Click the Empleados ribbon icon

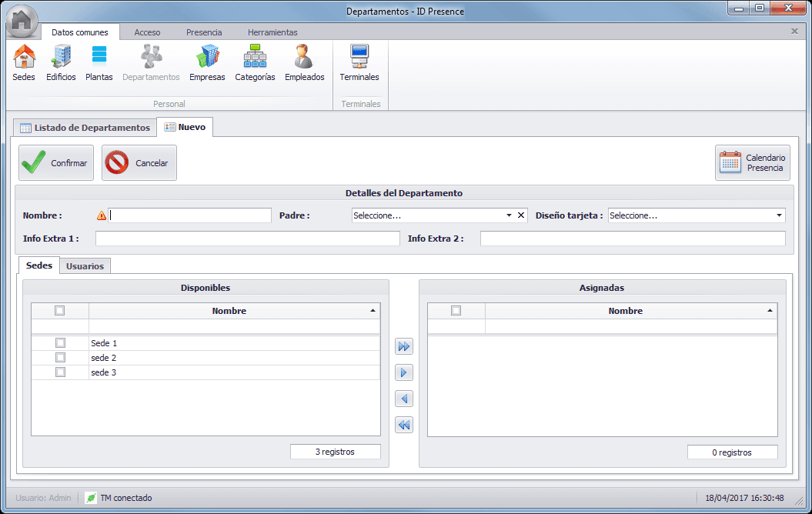(304, 62)
